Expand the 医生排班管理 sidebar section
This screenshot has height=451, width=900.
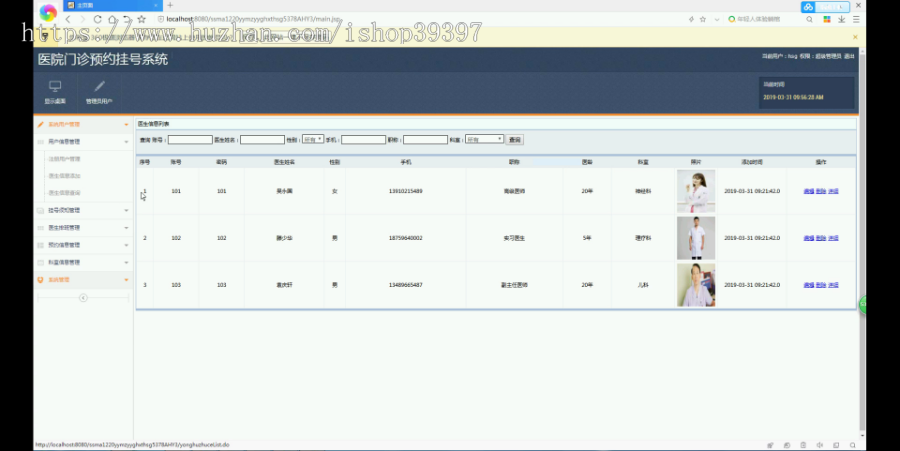83,228
